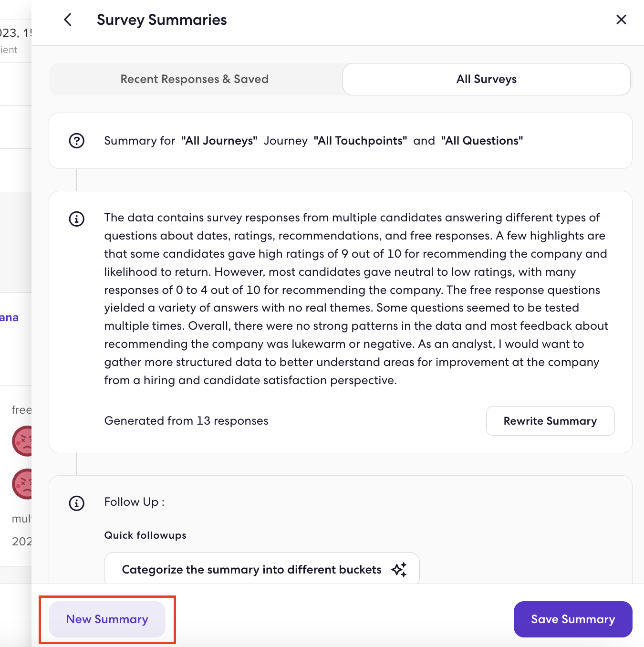Click the partially visible purple "ana" link
The height and width of the screenshot is (647, 644).
tap(9, 318)
